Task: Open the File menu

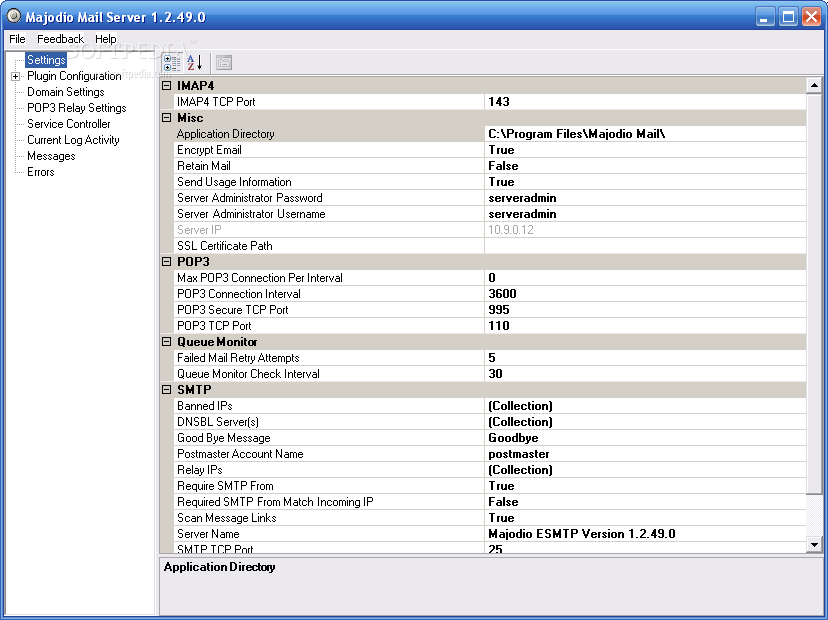Action: pos(17,39)
